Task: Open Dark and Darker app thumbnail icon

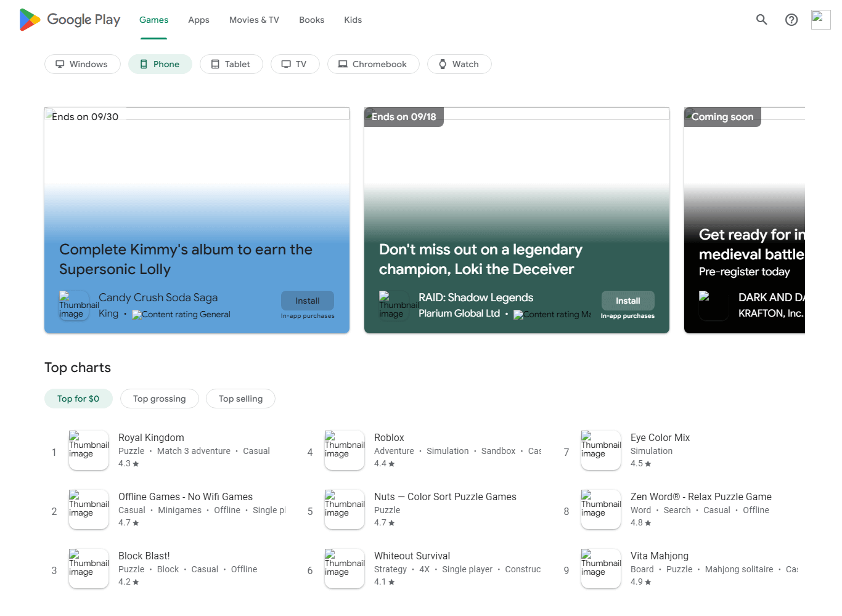Action: pyautogui.click(x=714, y=306)
